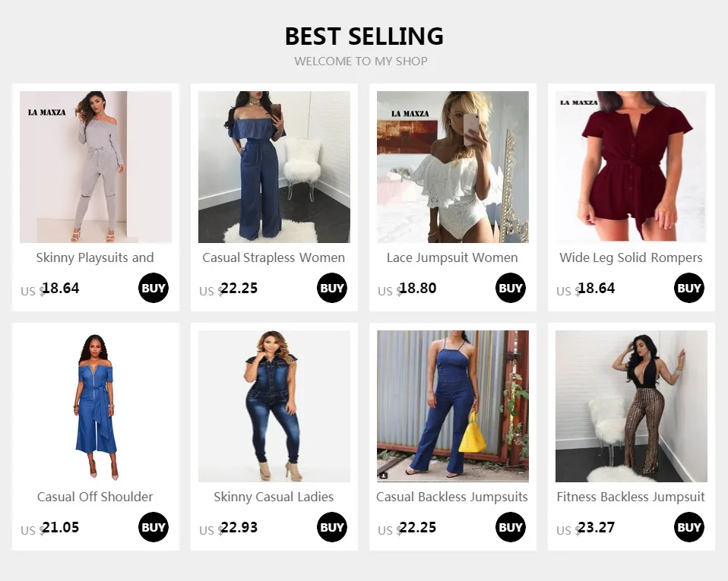Open the Fitness Backless Jumpsuit title link
728x581 pixels.
coord(631,497)
